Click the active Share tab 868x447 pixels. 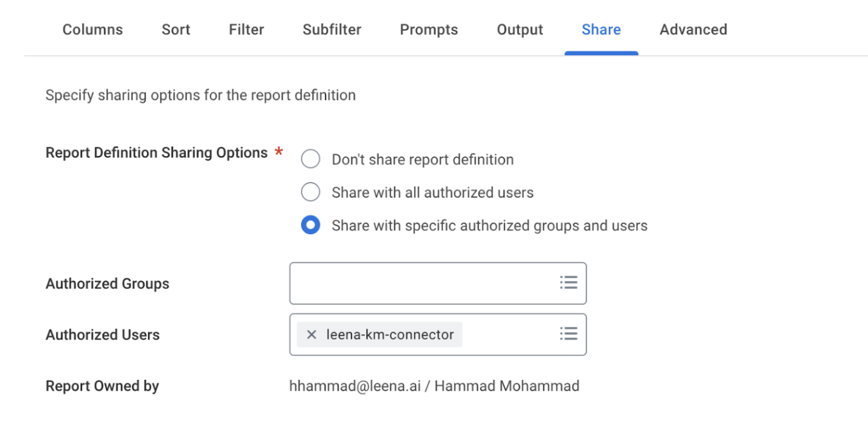[601, 30]
